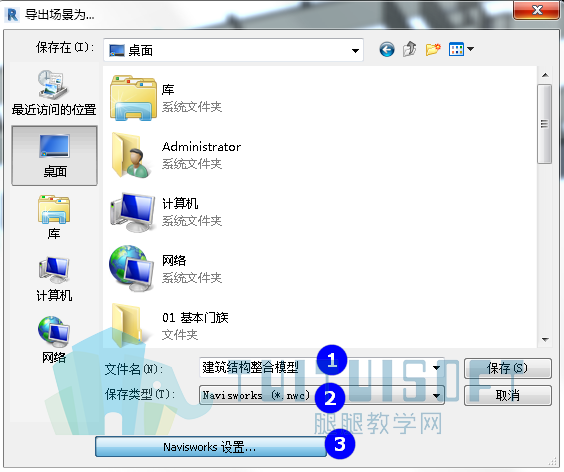Screen dimensions: 564x472
Task: Select 桌面 in the places sidebar
Action: coord(54,155)
